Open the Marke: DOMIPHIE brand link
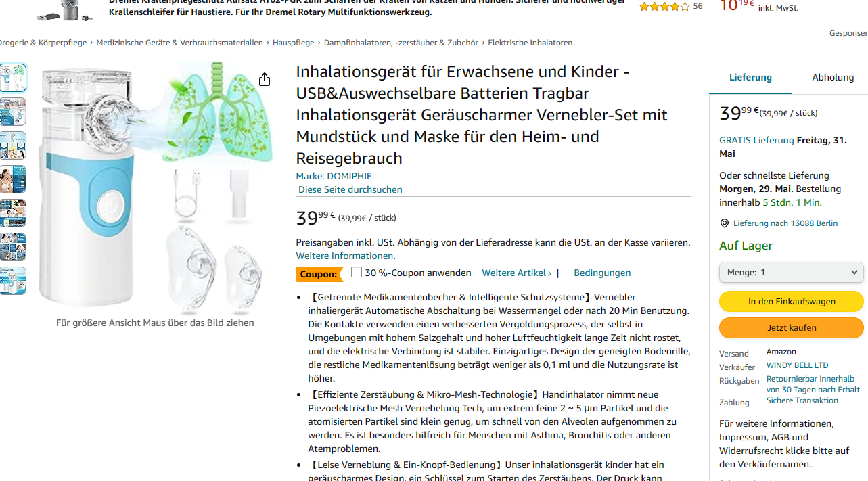 click(334, 176)
